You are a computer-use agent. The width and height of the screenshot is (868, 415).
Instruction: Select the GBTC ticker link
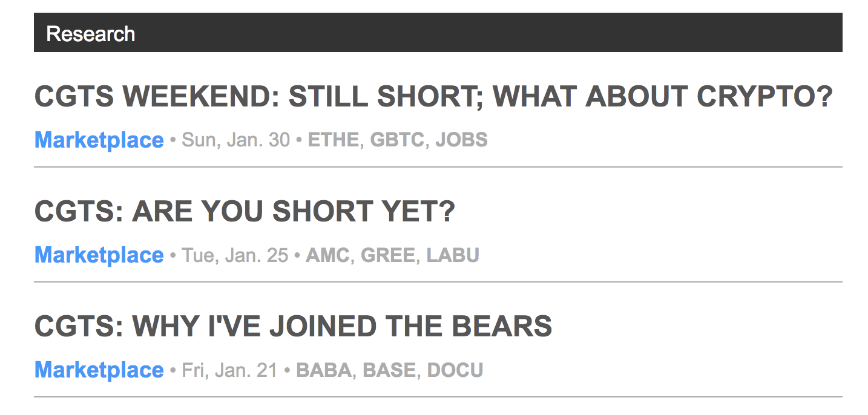click(x=396, y=140)
